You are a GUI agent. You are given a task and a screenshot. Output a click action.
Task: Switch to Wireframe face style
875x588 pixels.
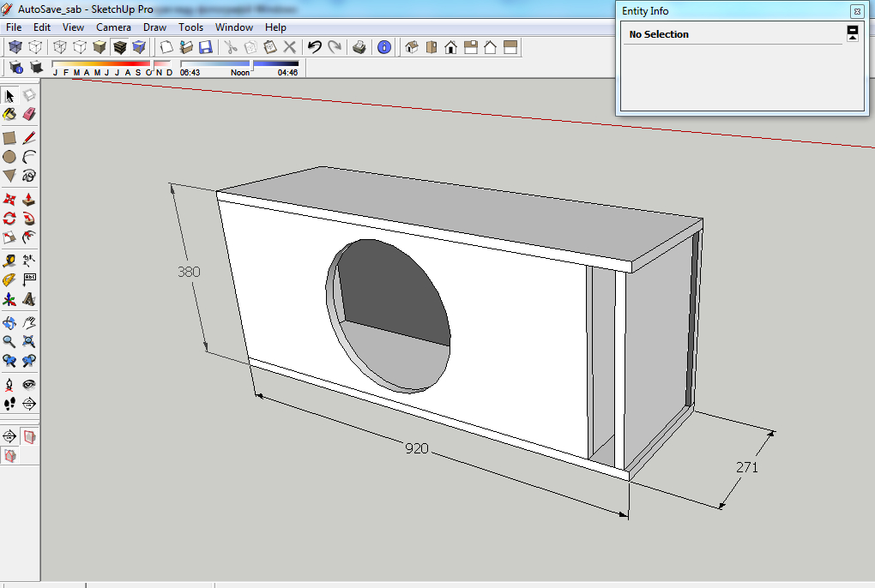click(60, 47)
